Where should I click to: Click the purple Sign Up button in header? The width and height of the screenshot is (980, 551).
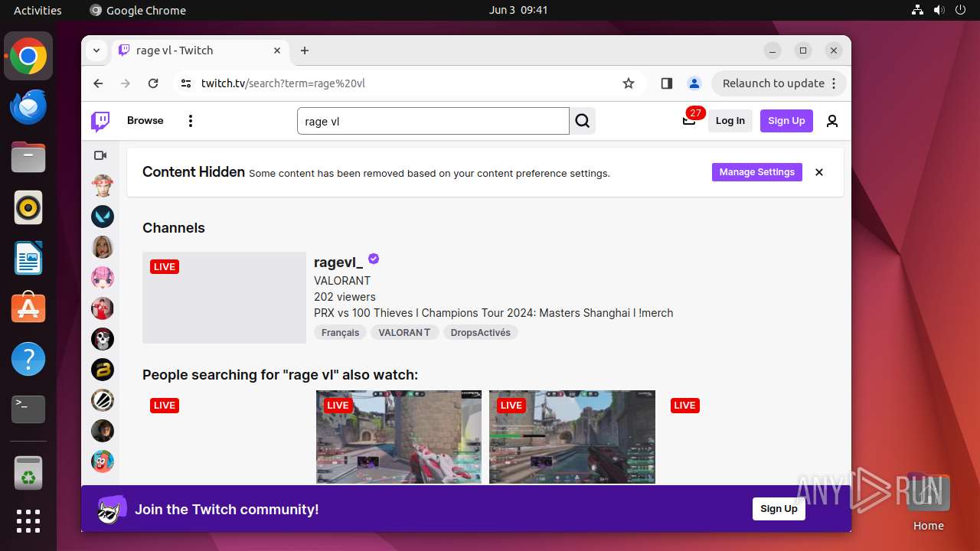click(786, 121)
